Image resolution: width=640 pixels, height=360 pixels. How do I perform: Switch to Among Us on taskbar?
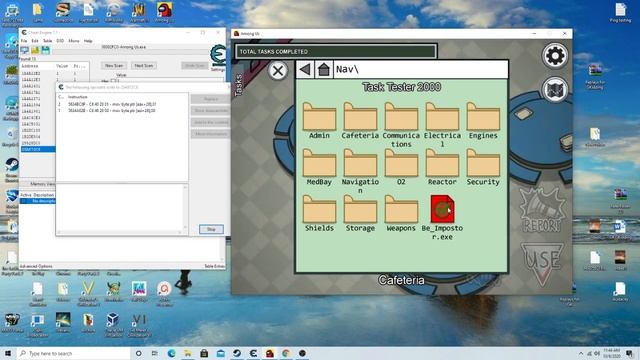point(269,353)
